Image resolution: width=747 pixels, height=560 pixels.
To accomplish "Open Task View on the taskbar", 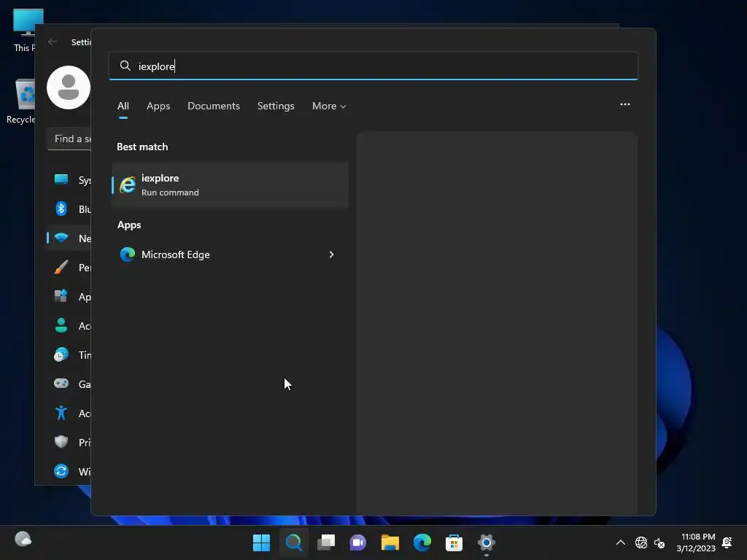I will [326, 542].
